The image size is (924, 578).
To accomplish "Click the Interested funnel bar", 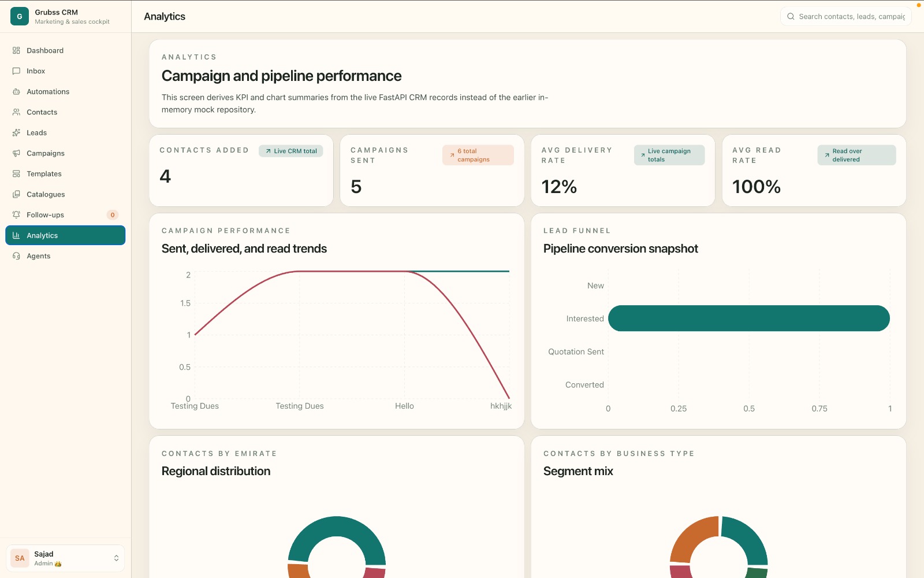I will 749,318.
